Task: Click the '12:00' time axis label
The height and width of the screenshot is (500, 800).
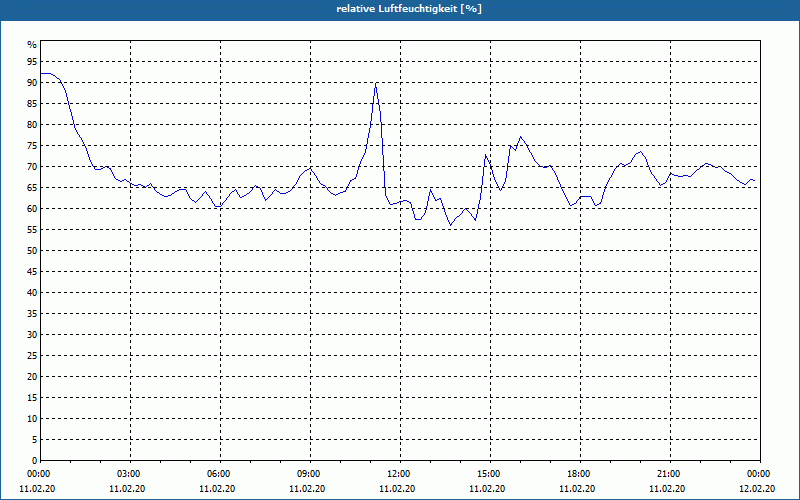Action: [x=400, y=474]
